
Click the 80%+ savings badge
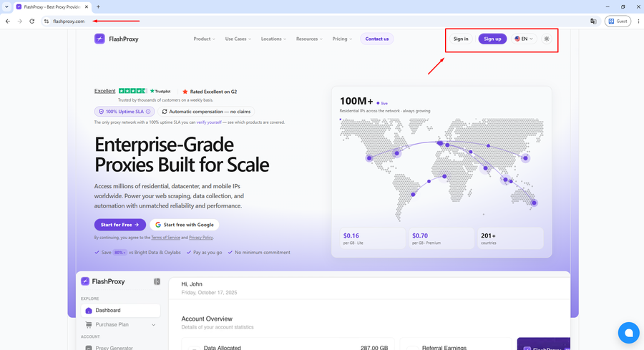[x=120, y=253]
